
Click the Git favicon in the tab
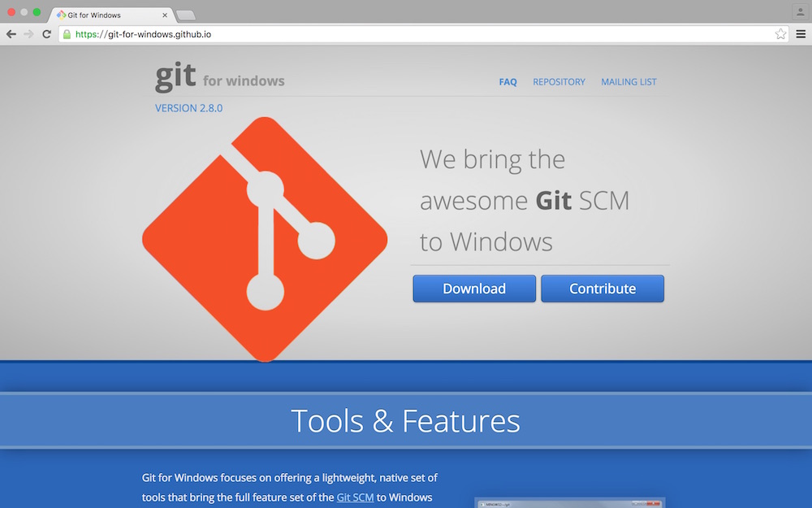(x=61, y=15)
